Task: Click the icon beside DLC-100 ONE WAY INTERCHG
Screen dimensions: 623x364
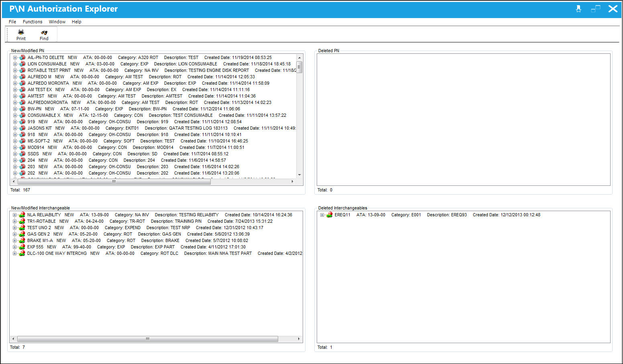Action: tap(22, 253)
